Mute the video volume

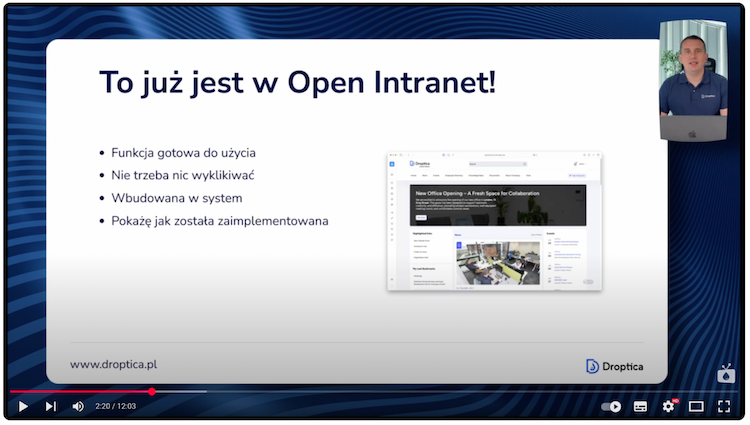tap(78, 406)
